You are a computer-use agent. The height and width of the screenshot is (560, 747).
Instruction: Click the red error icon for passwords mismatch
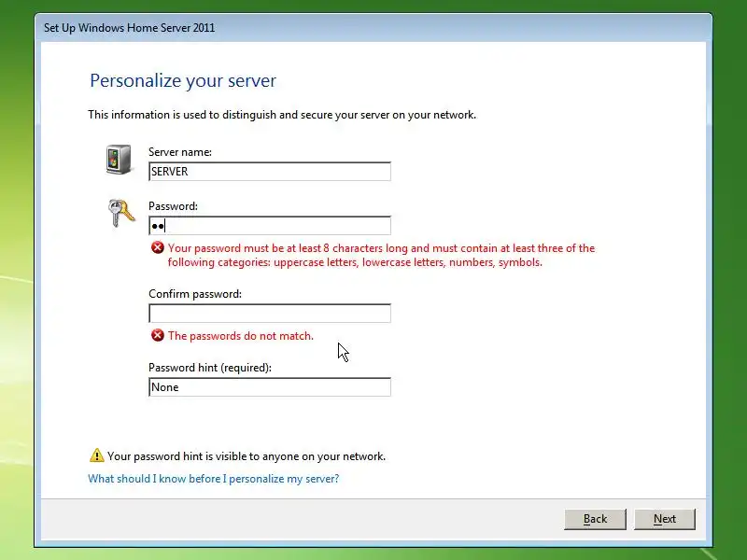click(x=157, y=336)
